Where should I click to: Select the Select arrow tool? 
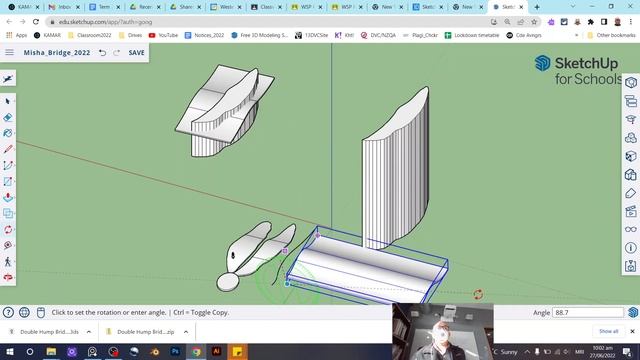(8, 101)
